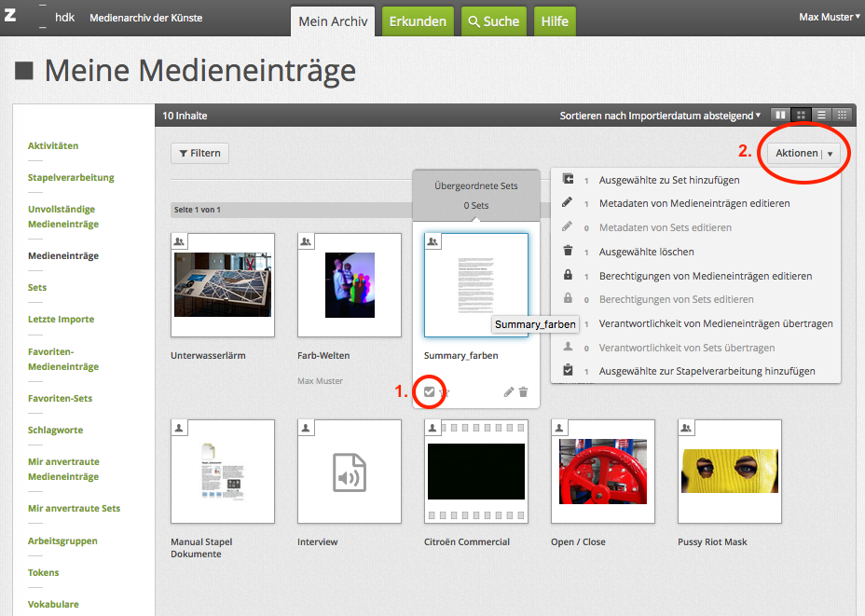Click the trash icon under Summary_farben

click(x=523, y=392)
